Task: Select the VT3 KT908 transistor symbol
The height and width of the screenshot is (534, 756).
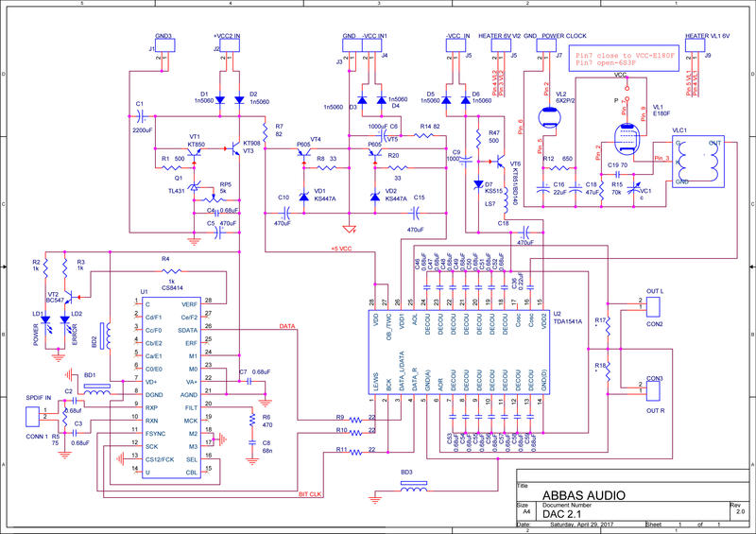Action: 234,148
